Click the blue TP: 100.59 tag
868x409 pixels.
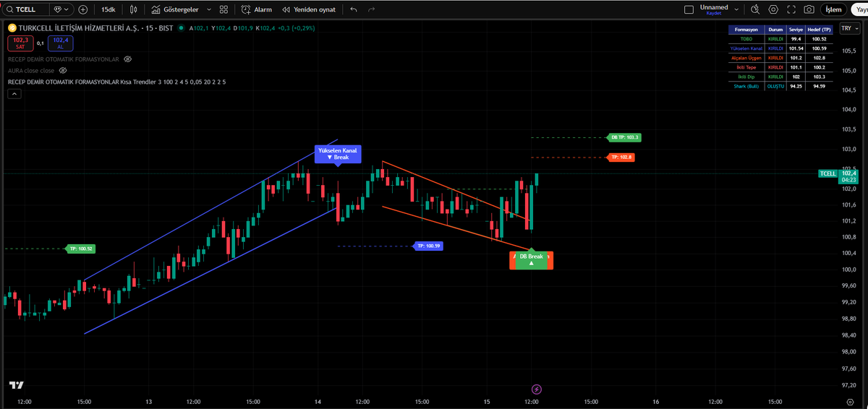click(x=427, y=246)
